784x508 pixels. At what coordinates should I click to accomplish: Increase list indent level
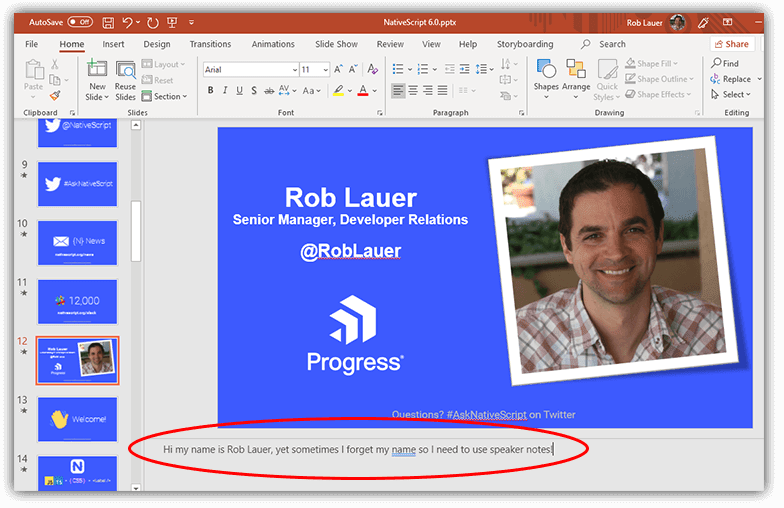click(x=464, y=69)
